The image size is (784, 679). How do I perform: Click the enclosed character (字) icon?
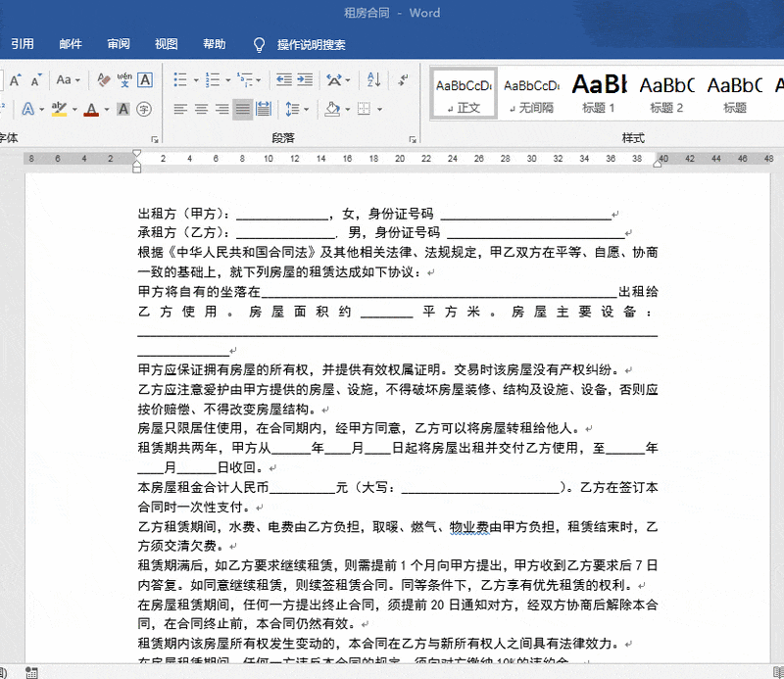coord(144,109)
